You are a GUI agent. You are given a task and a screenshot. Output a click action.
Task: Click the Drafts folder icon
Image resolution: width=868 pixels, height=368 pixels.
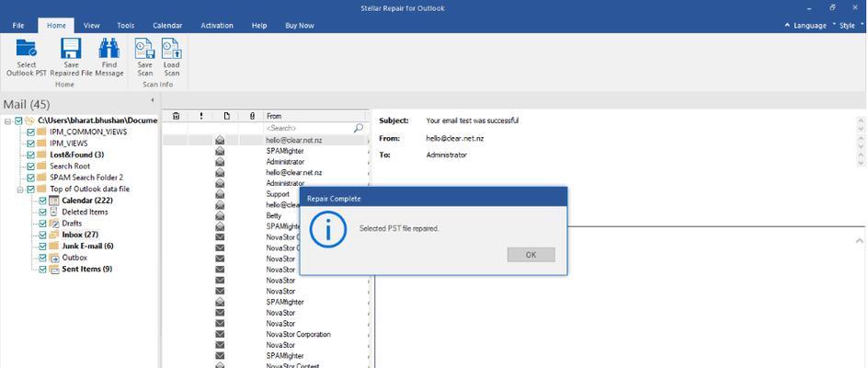pos(53,224)
